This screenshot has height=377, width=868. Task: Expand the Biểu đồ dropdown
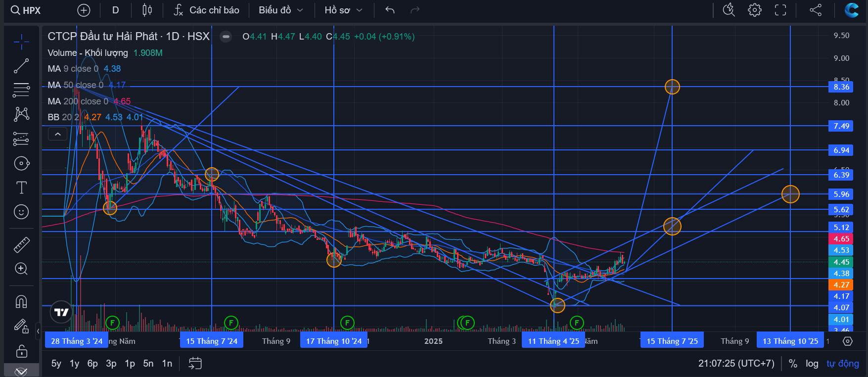(x=281, y=10)
